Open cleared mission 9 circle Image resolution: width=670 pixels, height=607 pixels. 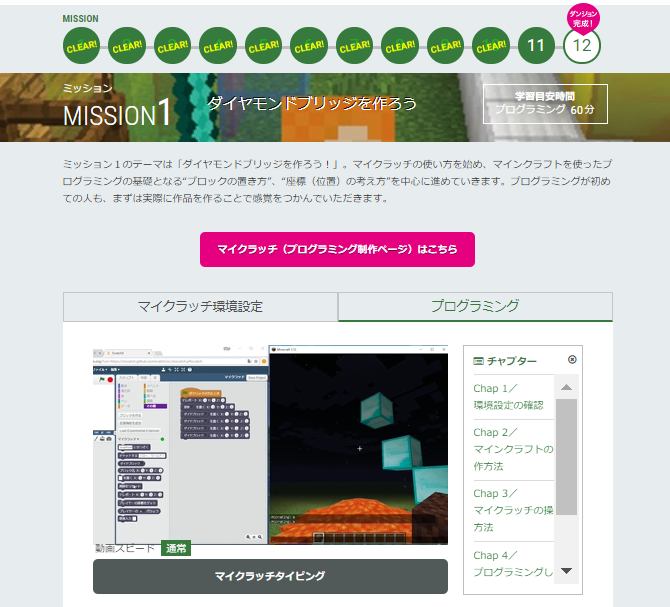coord(445,46)
